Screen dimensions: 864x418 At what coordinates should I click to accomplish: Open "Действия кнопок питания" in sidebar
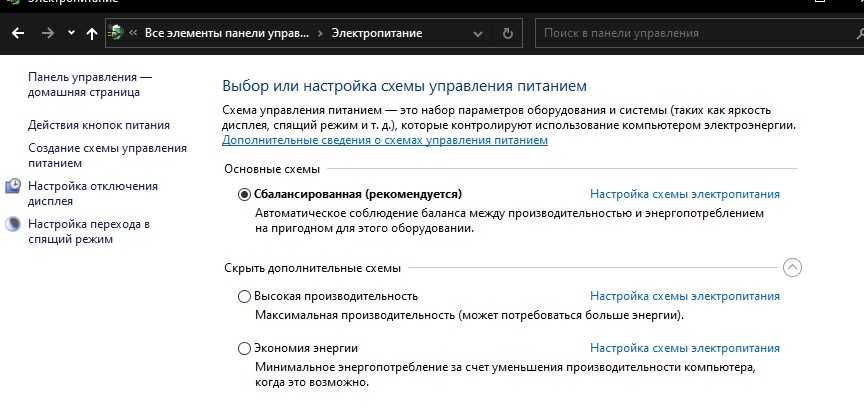coord(99,125)
